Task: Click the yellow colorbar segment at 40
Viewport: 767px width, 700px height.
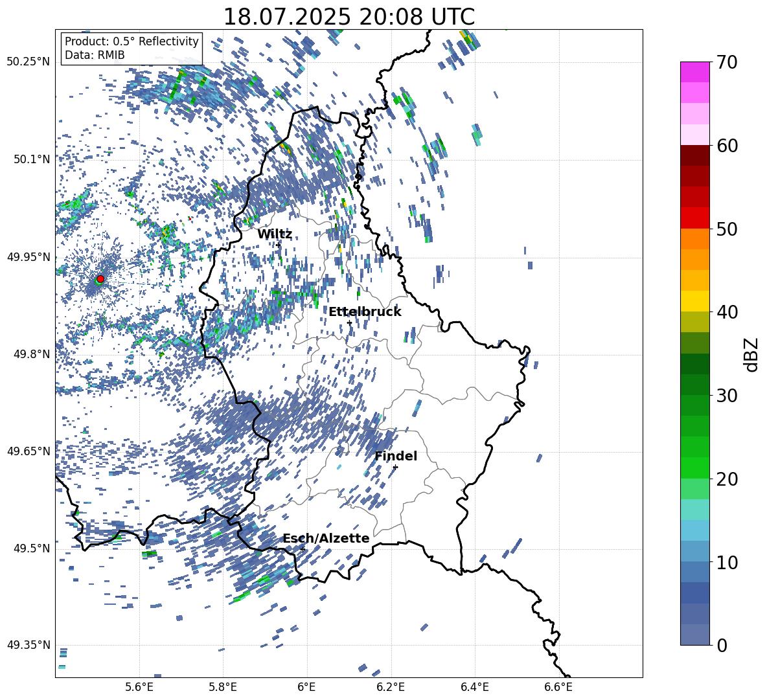Action: point(694,301)
